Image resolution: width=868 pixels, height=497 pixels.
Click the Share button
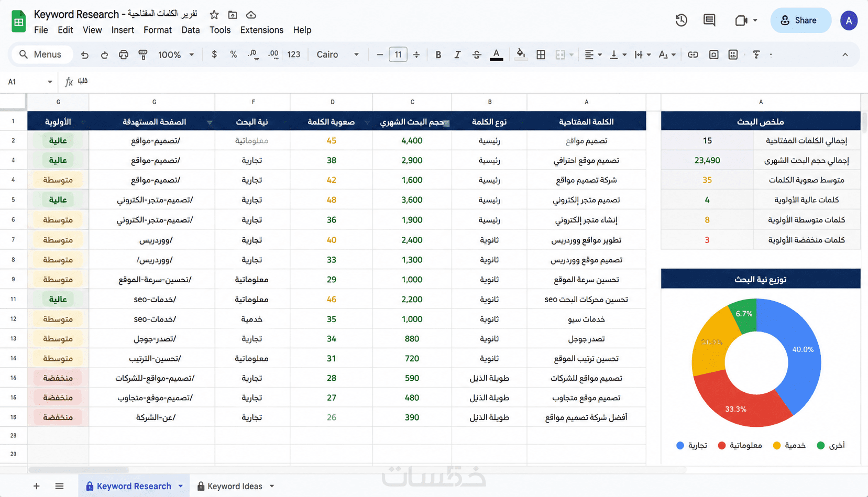tap(800, 20)
